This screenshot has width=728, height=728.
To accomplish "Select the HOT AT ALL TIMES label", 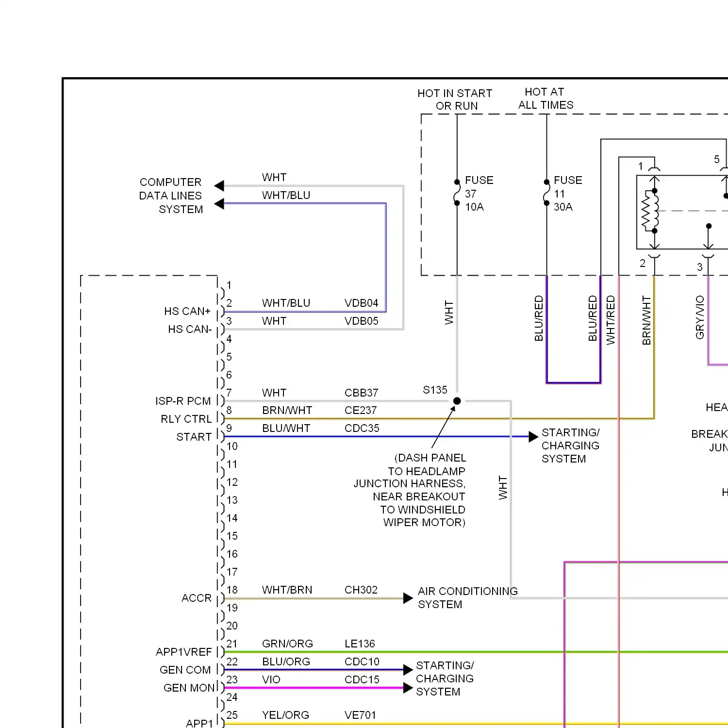I will coord(546,99).
